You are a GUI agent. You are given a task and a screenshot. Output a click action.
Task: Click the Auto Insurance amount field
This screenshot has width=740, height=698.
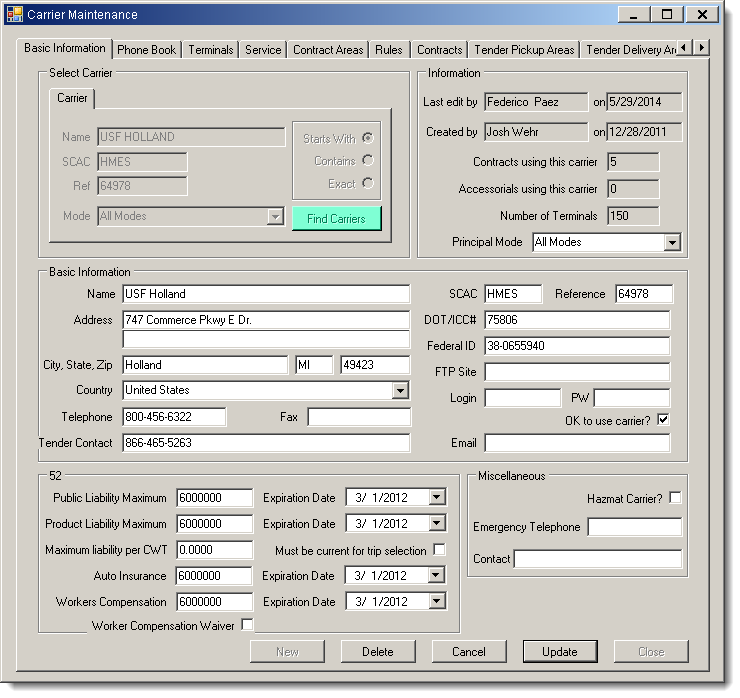coord(214,576)
